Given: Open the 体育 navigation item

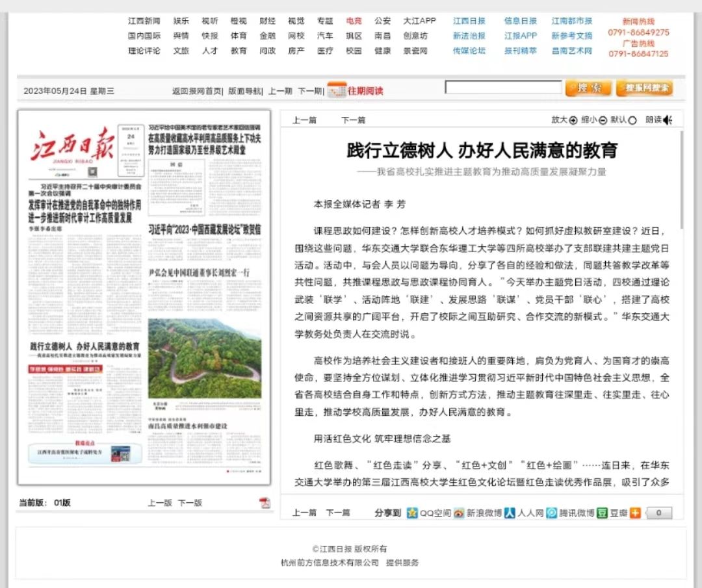Looking at the screenshot, I should [239, 36].
